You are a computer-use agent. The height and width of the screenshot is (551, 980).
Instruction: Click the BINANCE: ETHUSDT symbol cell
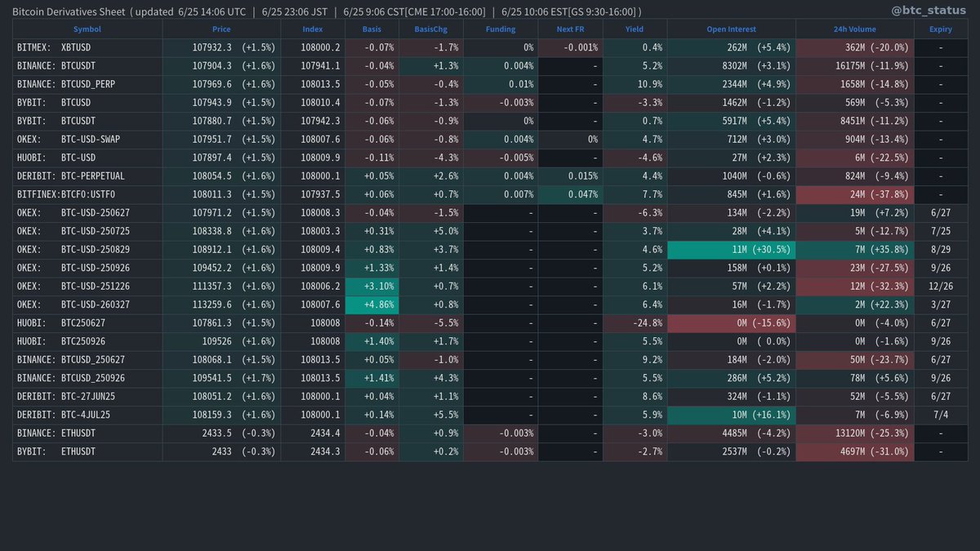pyautogui.click(x=87, y=433)
